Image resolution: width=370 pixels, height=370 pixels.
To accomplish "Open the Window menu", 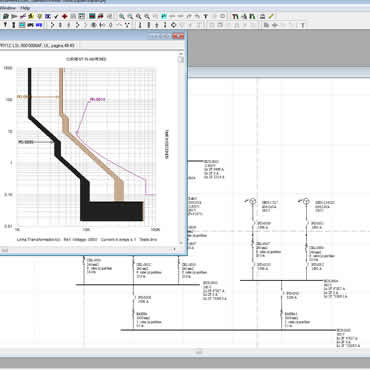I will 7,8.
